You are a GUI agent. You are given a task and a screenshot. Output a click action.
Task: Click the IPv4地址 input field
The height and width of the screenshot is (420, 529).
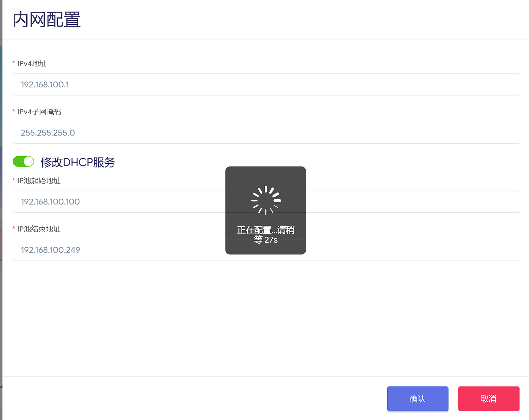click(x=266, y=84)
